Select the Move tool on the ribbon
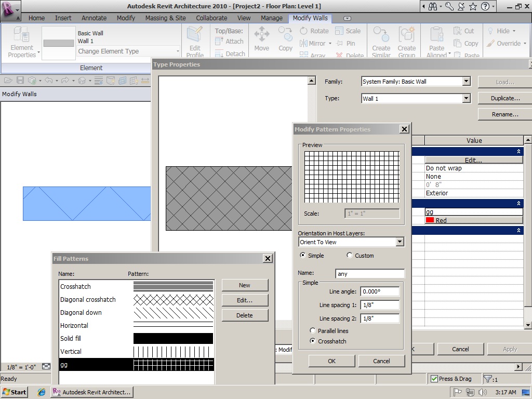The width and height of the screenshot is (532, 399). pos(261,39)
